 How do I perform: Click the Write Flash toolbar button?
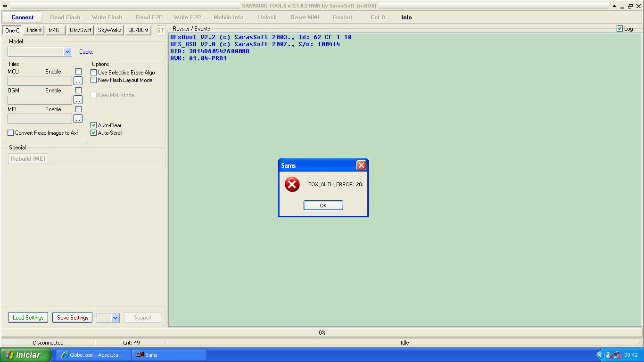click(107, 17)
